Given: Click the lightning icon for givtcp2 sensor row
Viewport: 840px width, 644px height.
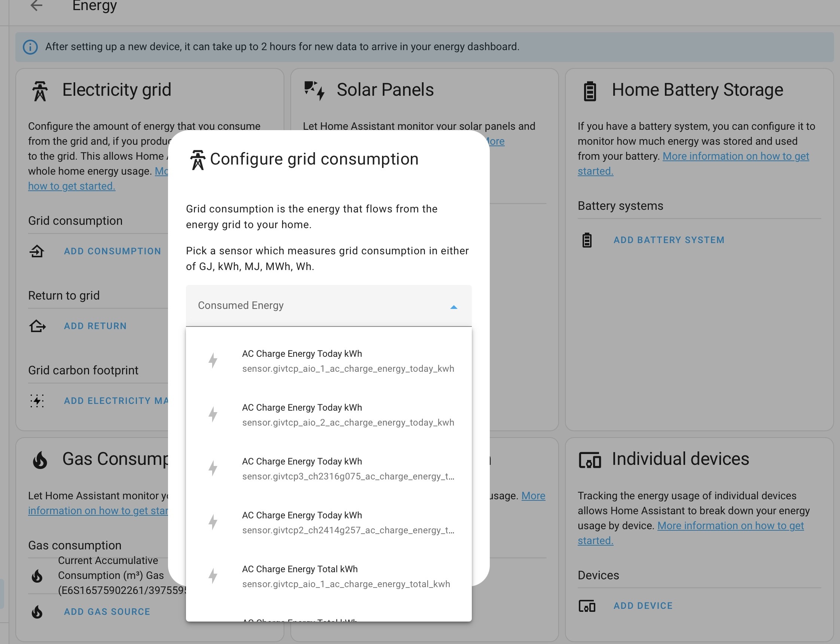Looking at the screenshot, I should click(x=213, y=522).
